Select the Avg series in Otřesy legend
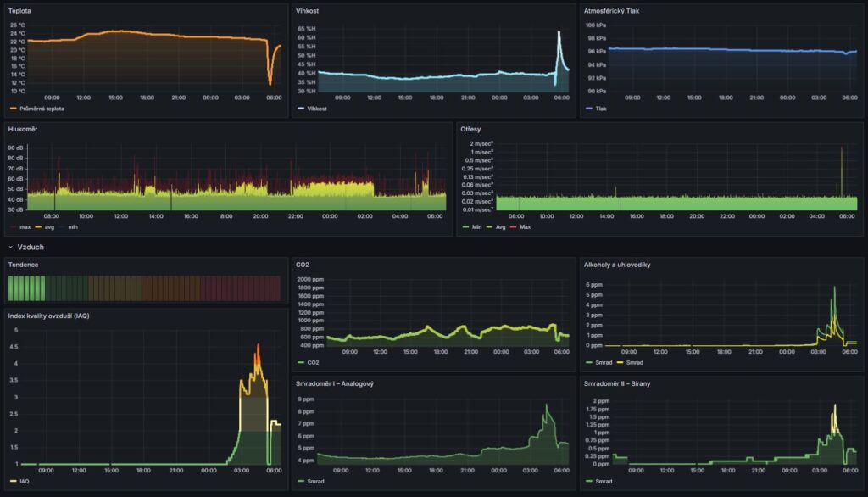868x497 pixels. (500, 227)
